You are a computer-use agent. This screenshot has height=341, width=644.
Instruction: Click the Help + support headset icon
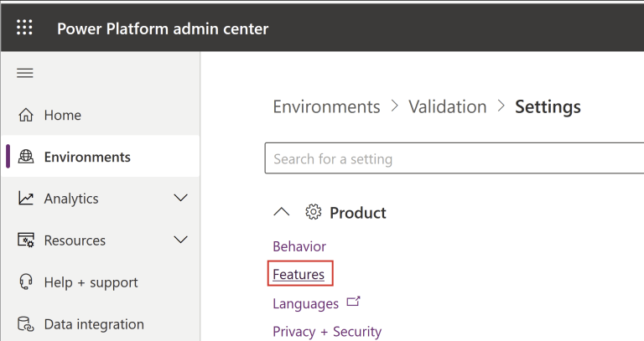point(26,282)
